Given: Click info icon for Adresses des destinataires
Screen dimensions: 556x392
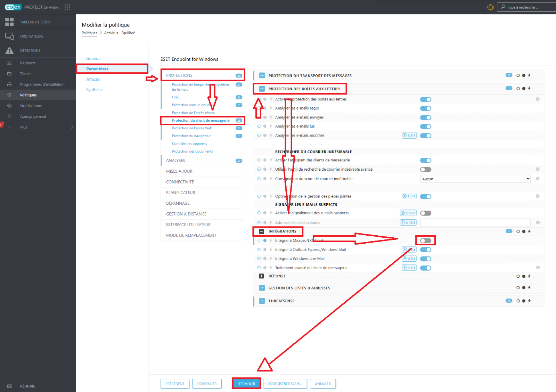Looking at the screenshot, I should click(538, 222).
